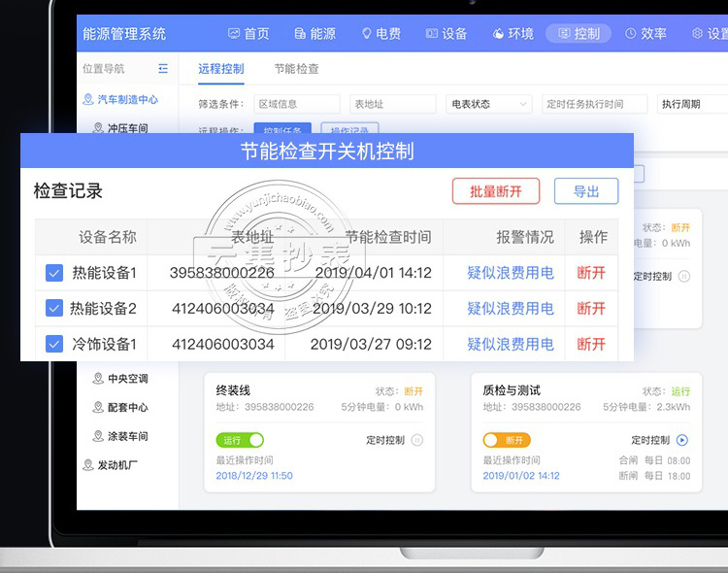Click the 导出 export button

pyautogui.click(x=586, y=191)
